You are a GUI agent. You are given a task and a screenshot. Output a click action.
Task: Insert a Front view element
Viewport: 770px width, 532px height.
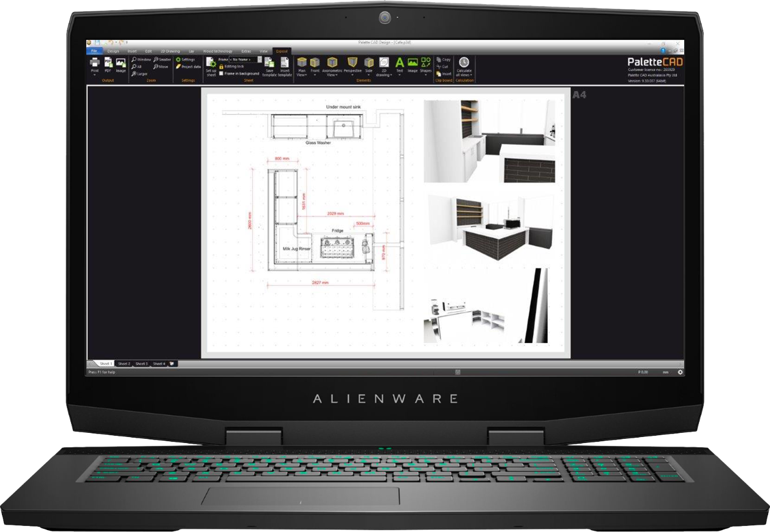[315, 65]
